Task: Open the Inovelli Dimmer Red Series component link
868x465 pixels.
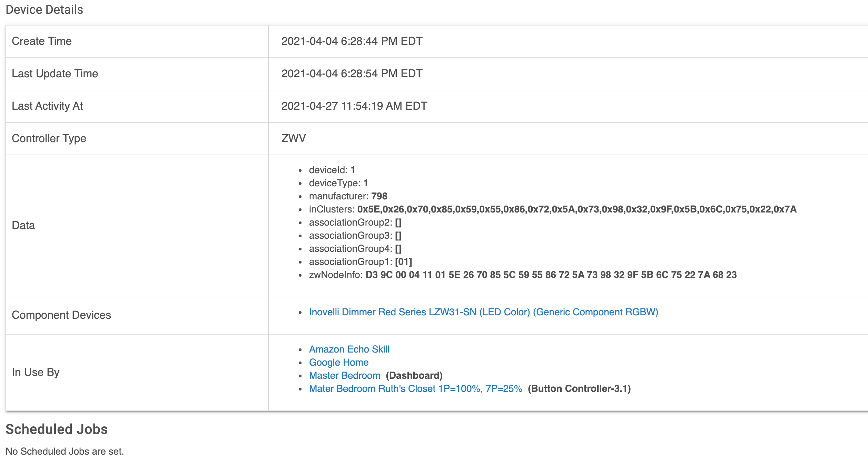Action: point(484,312)
